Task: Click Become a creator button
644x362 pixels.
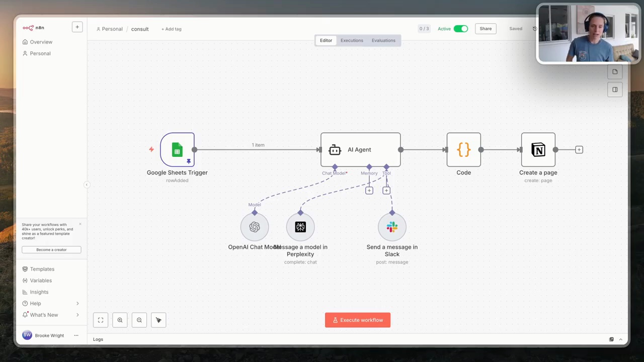Action: point(51,250)
